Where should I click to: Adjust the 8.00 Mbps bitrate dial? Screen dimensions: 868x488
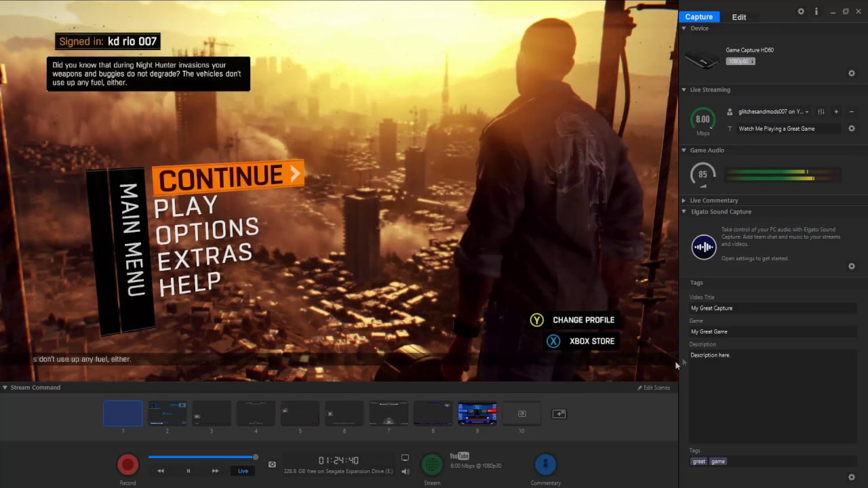coord(703,120)
